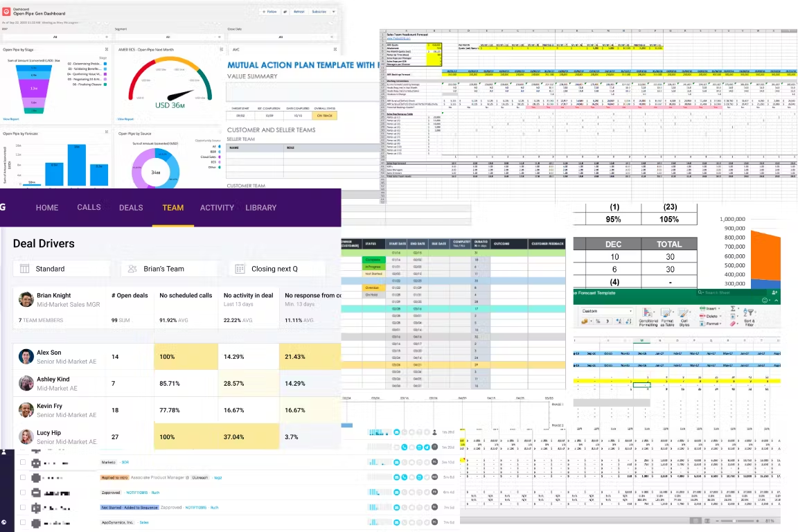Open Sort & Filter in Excel ribbon
The width and height of the screenshot is (798, 532).
click(749, 317)
